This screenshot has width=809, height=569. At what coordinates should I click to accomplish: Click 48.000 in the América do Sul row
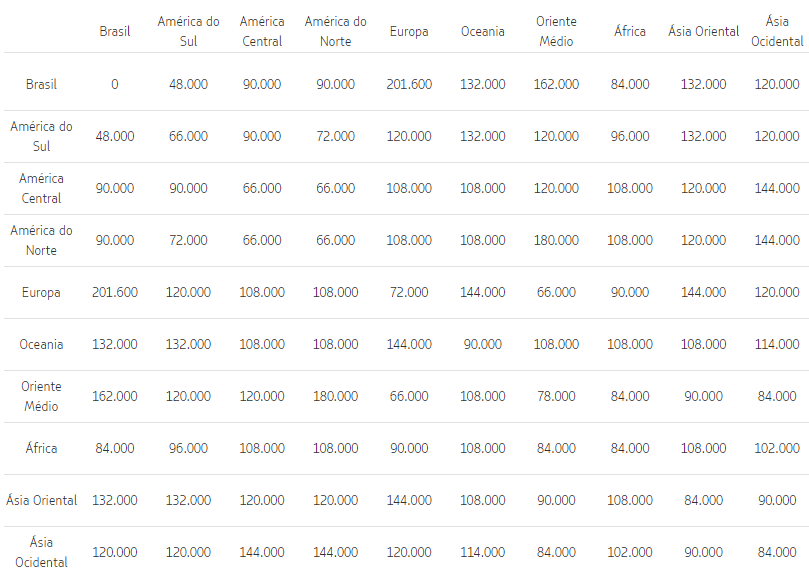[x=115, y=136]
